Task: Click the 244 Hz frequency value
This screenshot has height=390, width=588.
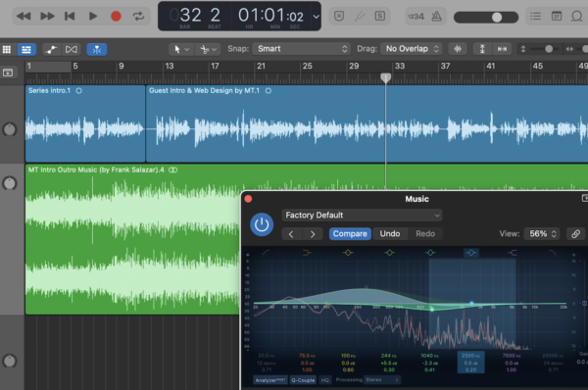Action: [388, 356]
